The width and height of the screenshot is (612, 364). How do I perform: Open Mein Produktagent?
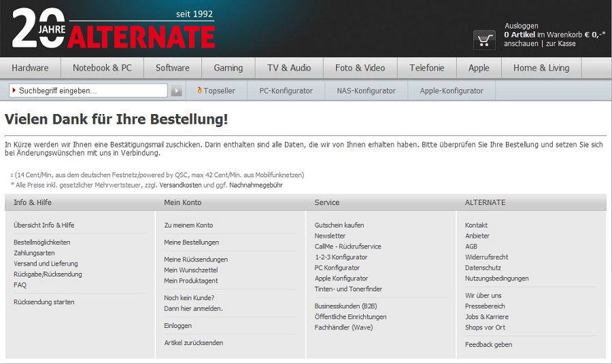click(191, 280)
